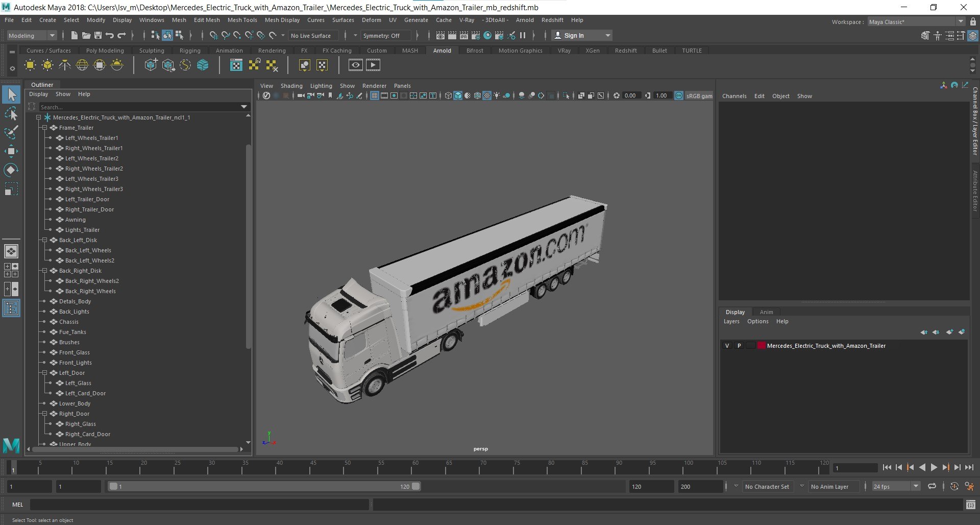Enable snap to curves
980x525 pixels.
pyautogui.click(x=226, y=35)
